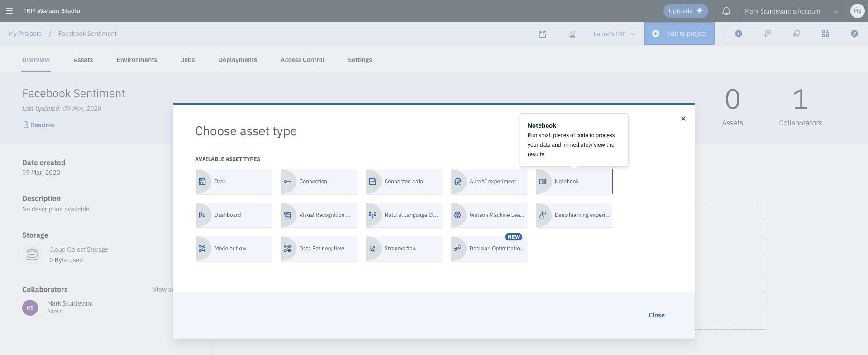Select the Deep learning experiment icon

[x=543, y=215]
